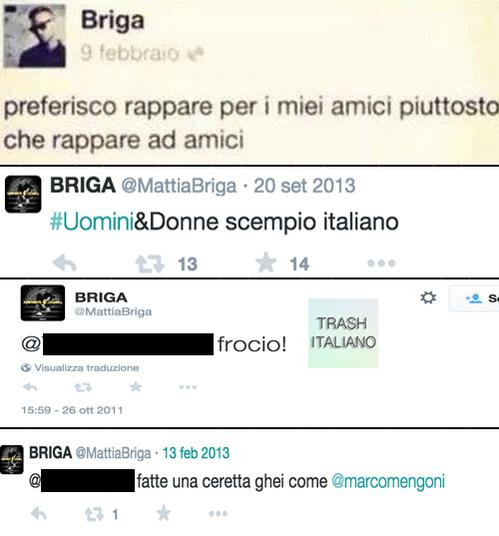This screenshot has width=499, height=536.
Task: Open the three-dot menu on the 20 set 2013 tweet
Action: coord(381,263)
